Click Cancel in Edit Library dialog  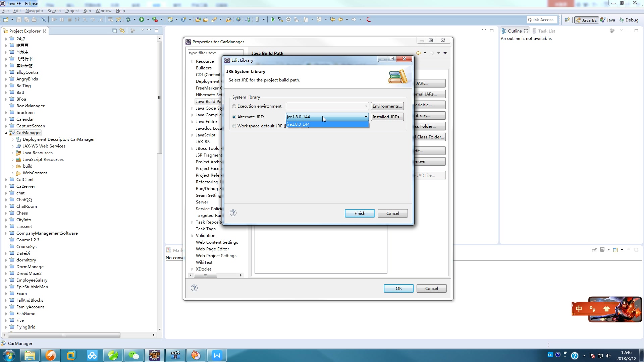pyautogui.click(x=392, y=213)
